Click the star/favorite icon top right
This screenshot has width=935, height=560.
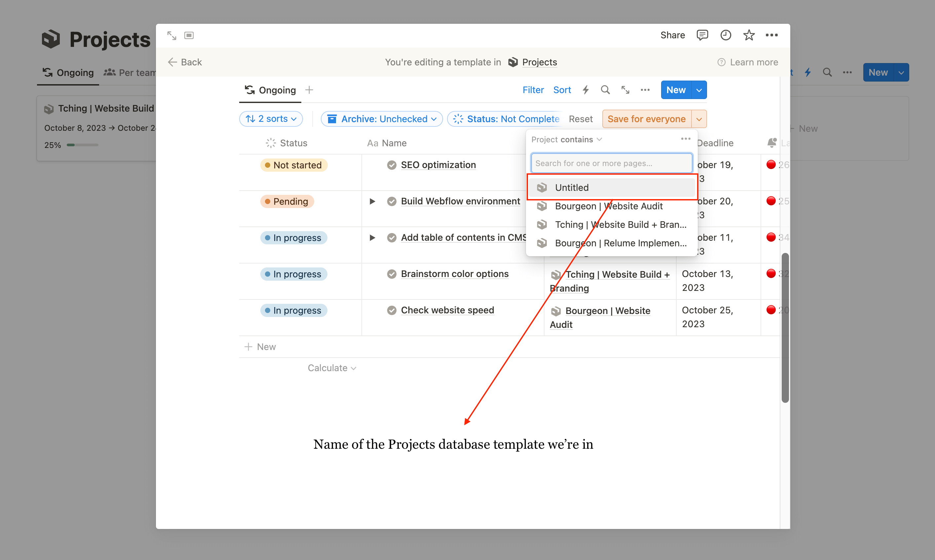click(748, 35)
